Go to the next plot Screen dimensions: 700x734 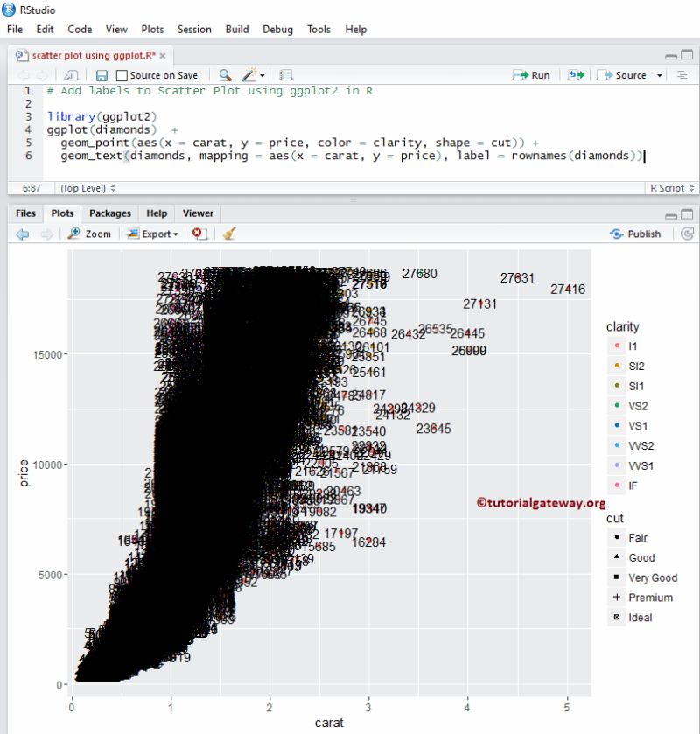(44, 234)
